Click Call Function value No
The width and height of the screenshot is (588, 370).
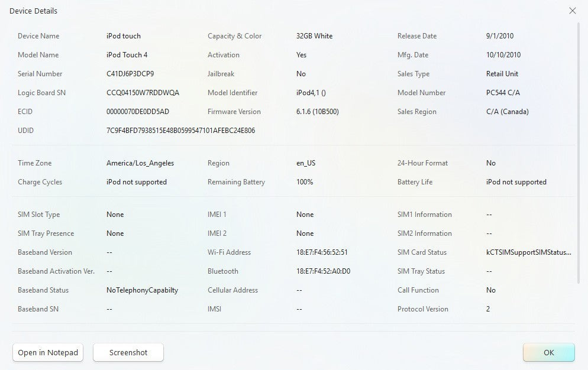(491, 290)
